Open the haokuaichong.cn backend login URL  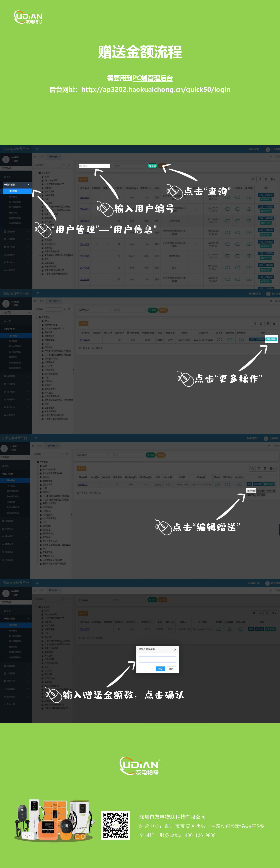pyautogui.click(x=156, y=89)
